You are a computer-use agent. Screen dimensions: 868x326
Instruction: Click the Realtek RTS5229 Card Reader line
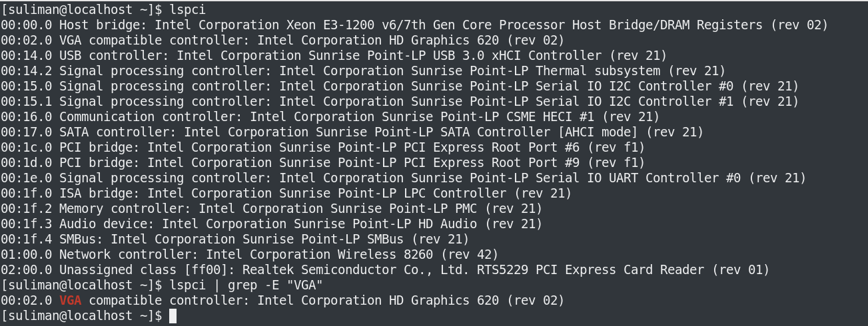coord(385,269)
